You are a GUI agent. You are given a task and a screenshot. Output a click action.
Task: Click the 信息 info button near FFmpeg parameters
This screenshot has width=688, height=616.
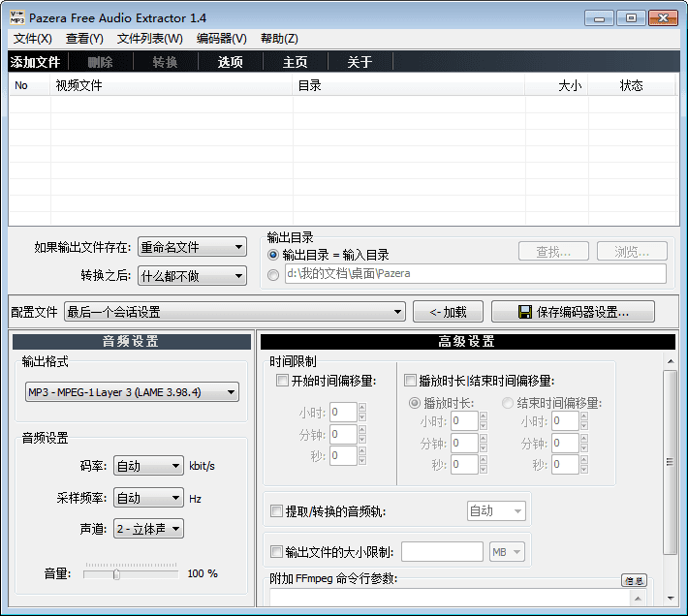[x=634, y=580]
